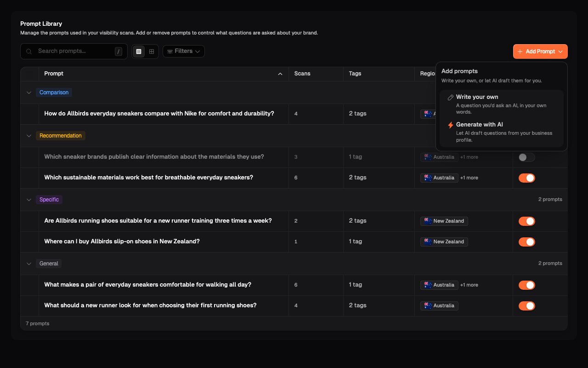Open the sneaker brands materials information prompt
The image size is (588, 368).
point(154,157)
